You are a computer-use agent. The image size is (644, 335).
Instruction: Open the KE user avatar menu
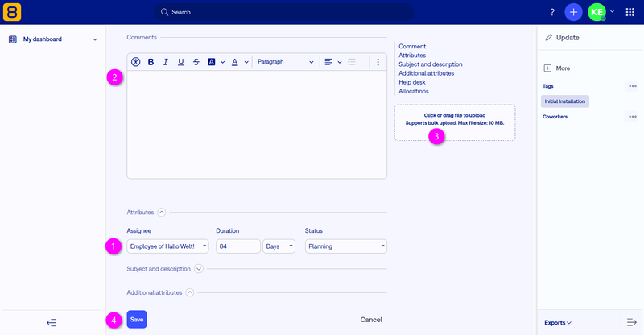pyautogui.click(x=597, y=12)
